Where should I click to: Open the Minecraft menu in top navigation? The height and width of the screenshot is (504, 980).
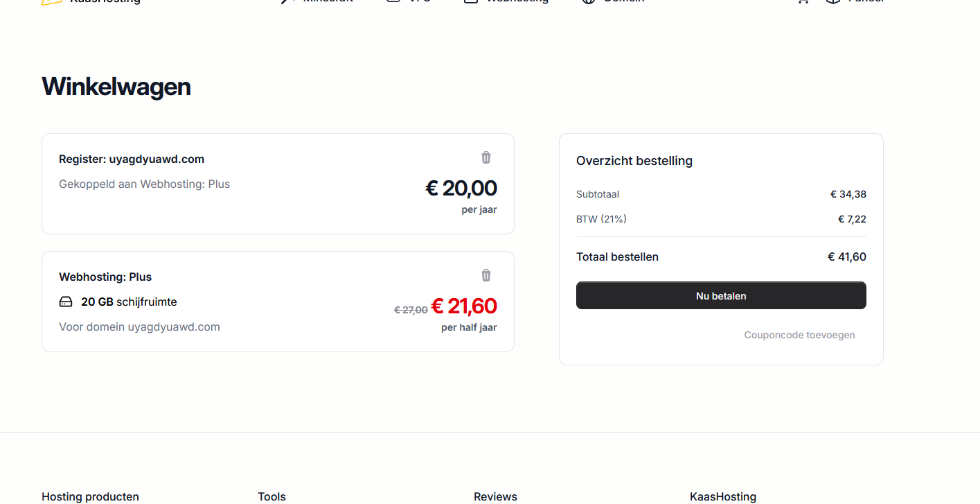point(317,1)
